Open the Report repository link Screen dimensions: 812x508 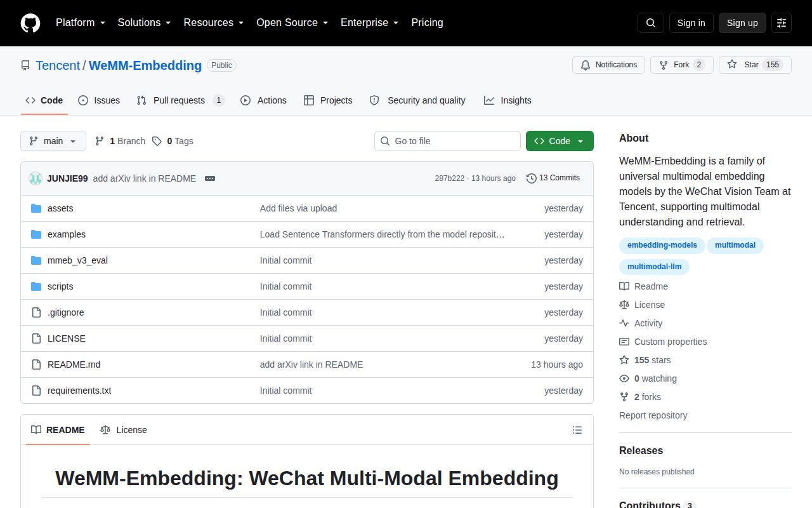[653, 415]
